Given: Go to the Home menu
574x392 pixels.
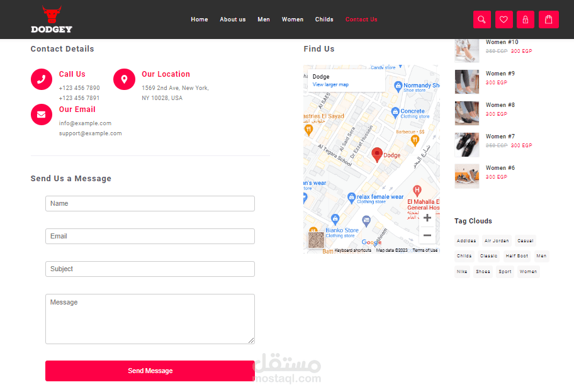Looking at the screenshot, I should (x=199, y=20).
